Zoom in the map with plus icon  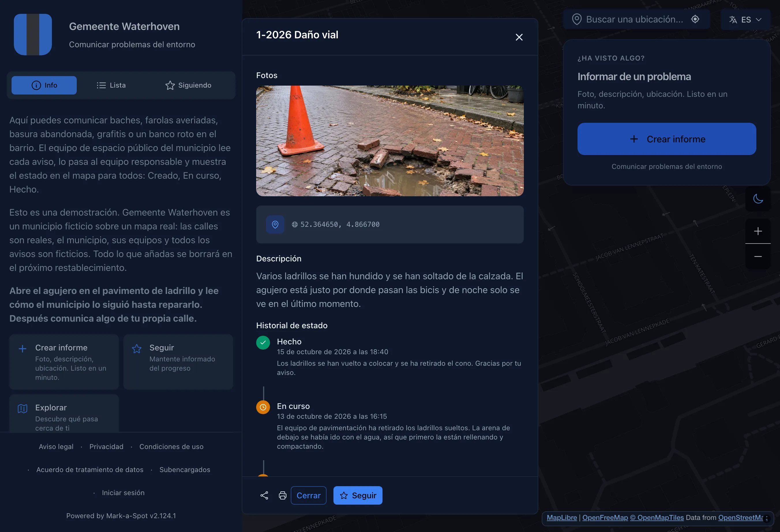758,231
